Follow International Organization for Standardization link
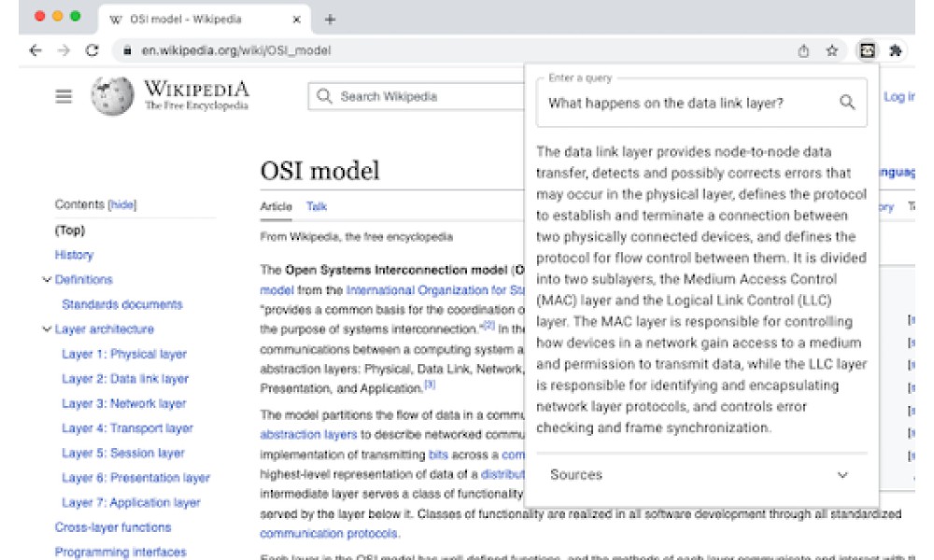The image size is (934, 560). pos(435,290)
